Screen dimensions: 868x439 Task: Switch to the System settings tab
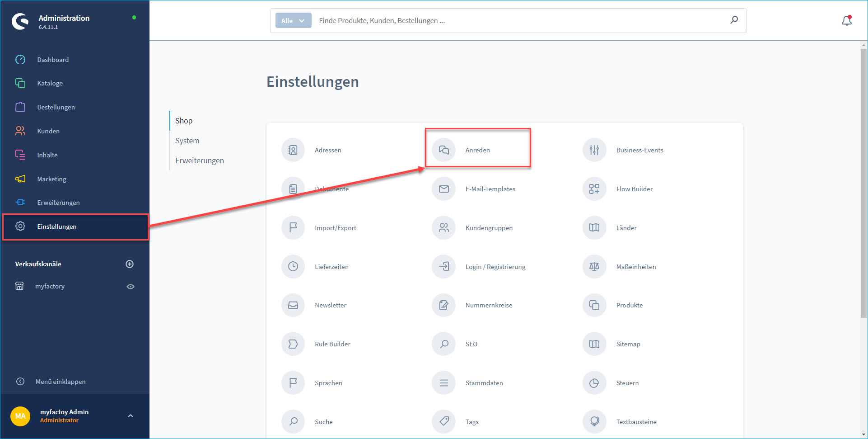[187, 141]
